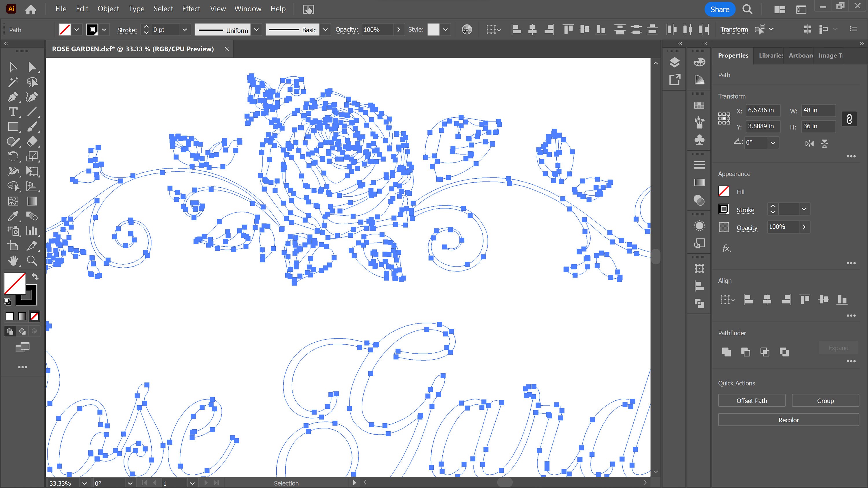868x488 pixels.
Task: Pick the Eyedropper tool
Action: point(13,216)
